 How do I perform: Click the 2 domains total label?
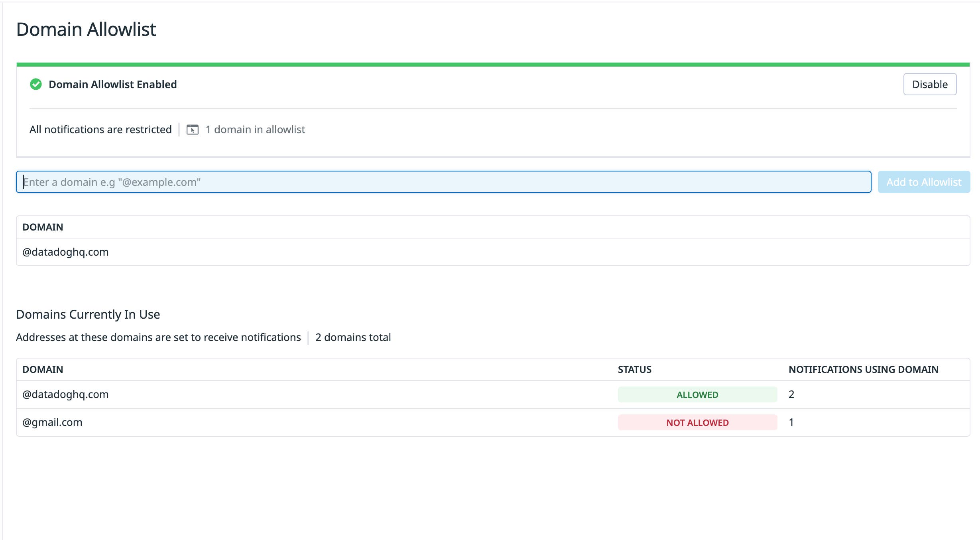pos(353,337)
